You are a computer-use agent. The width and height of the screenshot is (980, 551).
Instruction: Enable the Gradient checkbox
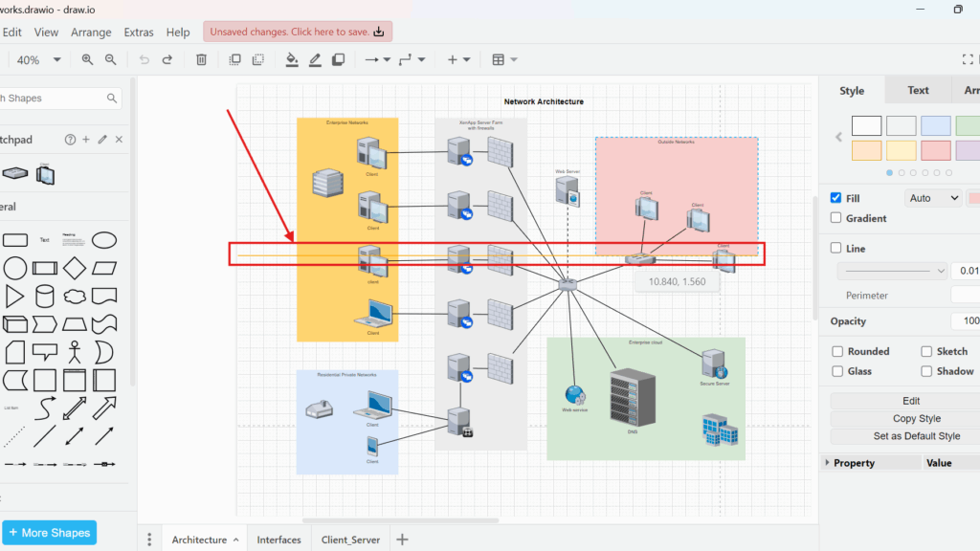point(836,218)
